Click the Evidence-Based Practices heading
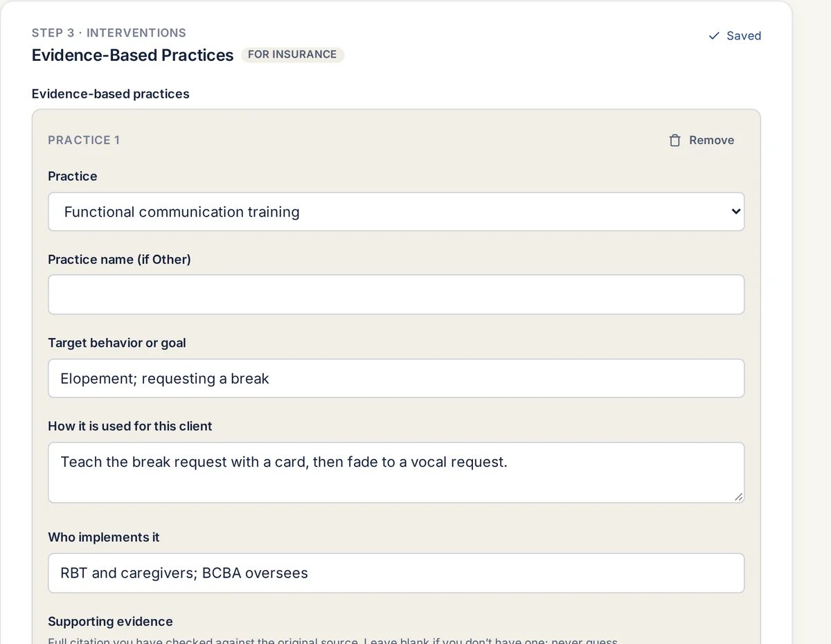Image resolution: width=831 pixels, height=644 pixels. (132, 55)
